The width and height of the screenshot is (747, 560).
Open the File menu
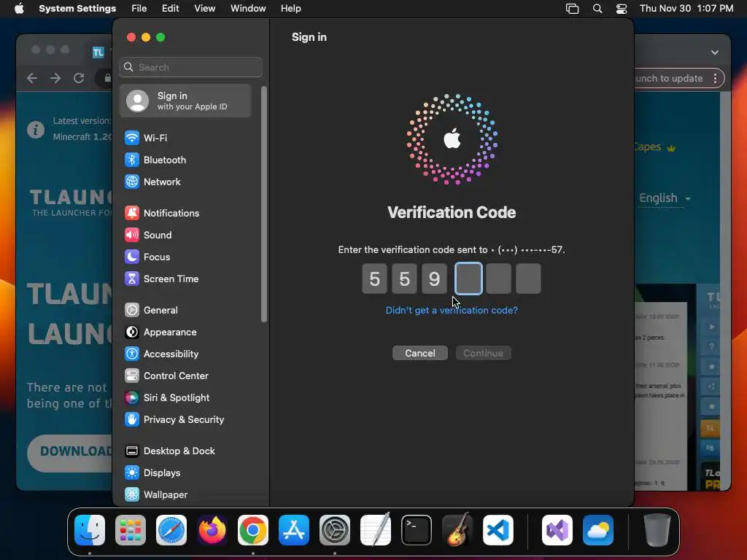click(139, 9)
